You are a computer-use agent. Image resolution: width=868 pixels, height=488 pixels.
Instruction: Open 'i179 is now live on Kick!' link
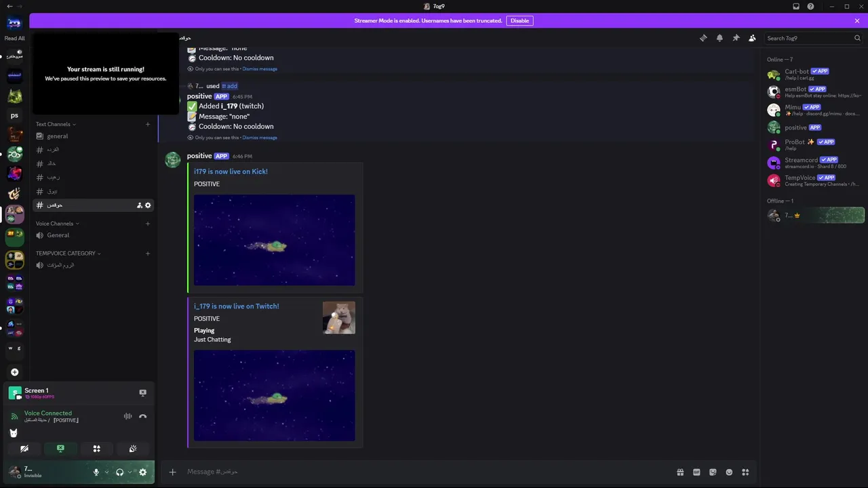pos(231,171)
